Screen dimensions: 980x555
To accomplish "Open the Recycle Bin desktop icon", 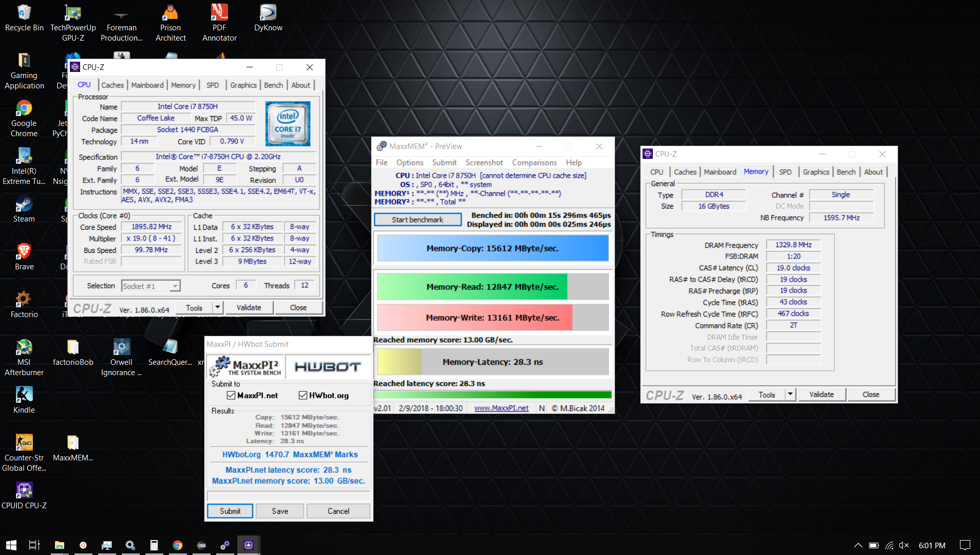I will (24, 18).
